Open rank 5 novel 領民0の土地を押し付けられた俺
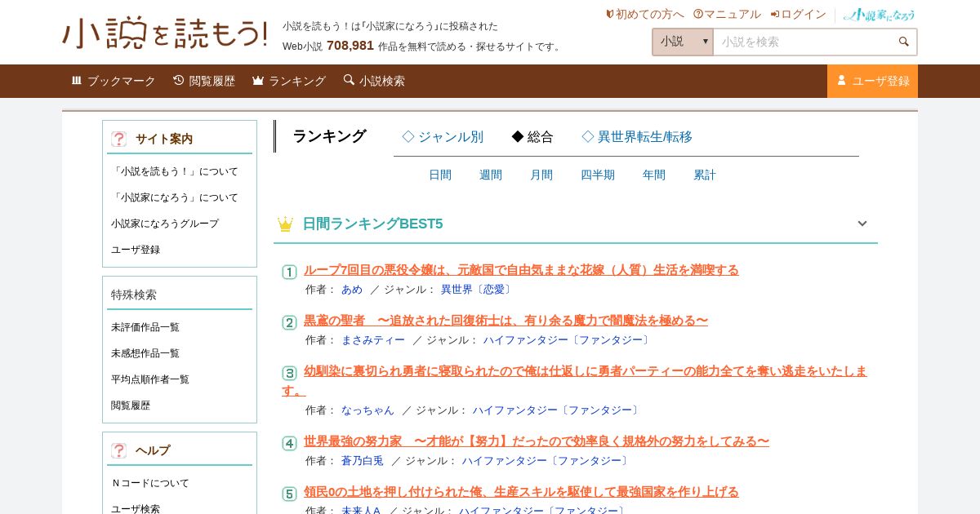Viewport: 980px width, 514px height. tap(521, 492)
